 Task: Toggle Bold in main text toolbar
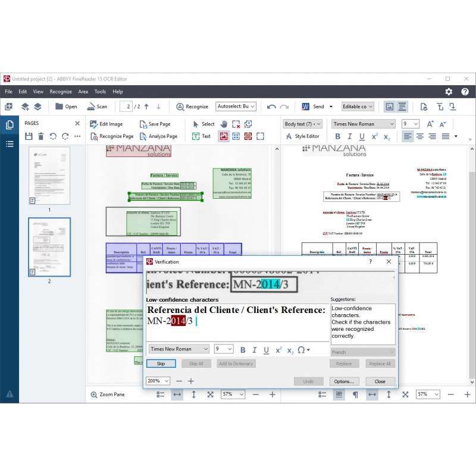click(337, 137)
